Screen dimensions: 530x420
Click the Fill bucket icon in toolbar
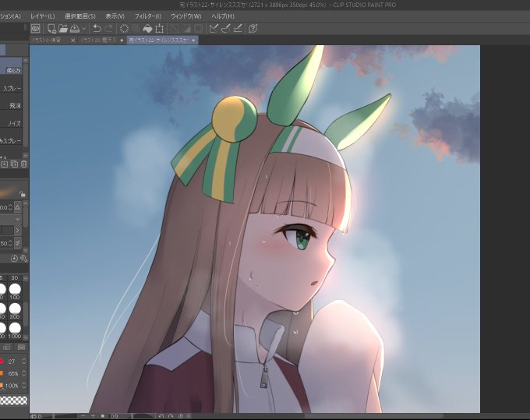pyautogui.click(x=148, y=29)
